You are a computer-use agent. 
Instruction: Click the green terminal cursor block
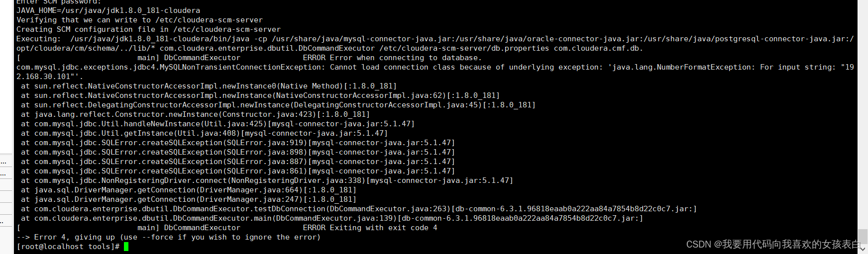coord(126,247)
